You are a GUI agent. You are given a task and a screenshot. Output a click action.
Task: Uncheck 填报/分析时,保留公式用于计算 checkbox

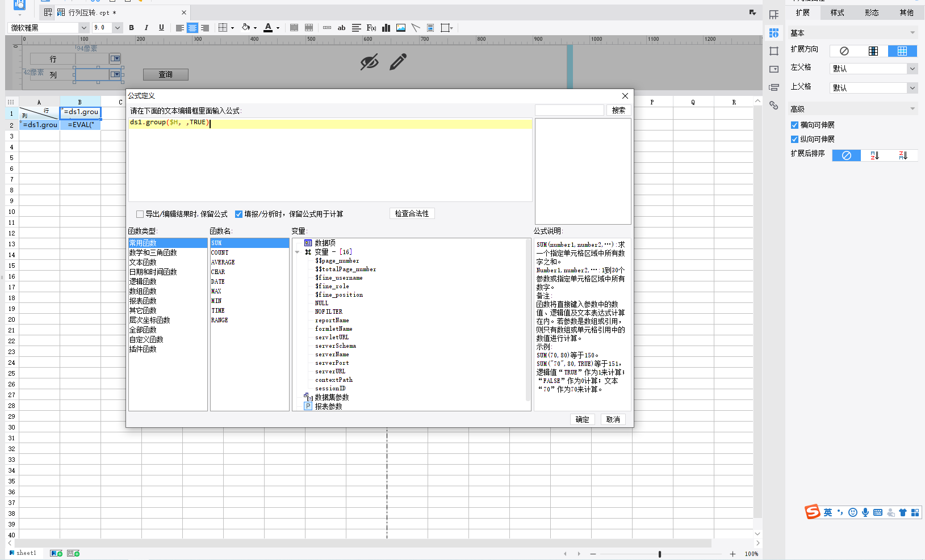point(239,214)
